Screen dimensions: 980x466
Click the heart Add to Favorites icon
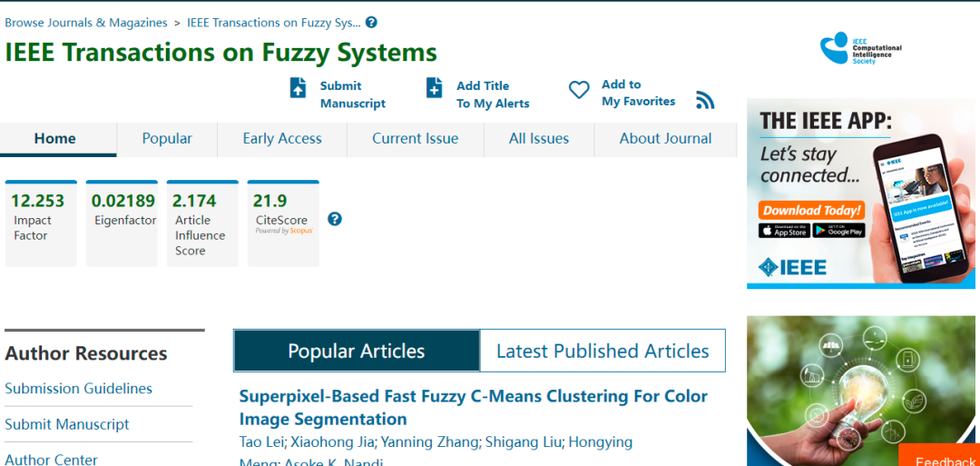pos(579,90)
